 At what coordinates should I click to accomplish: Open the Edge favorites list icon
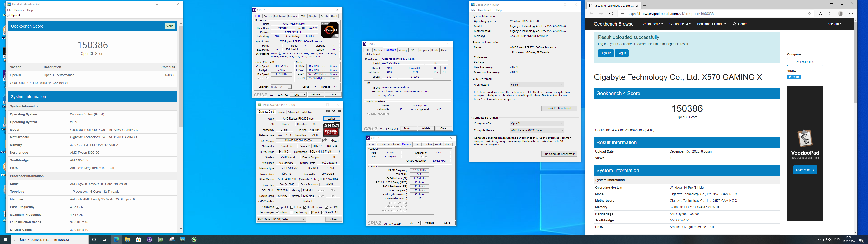[820, 14]
